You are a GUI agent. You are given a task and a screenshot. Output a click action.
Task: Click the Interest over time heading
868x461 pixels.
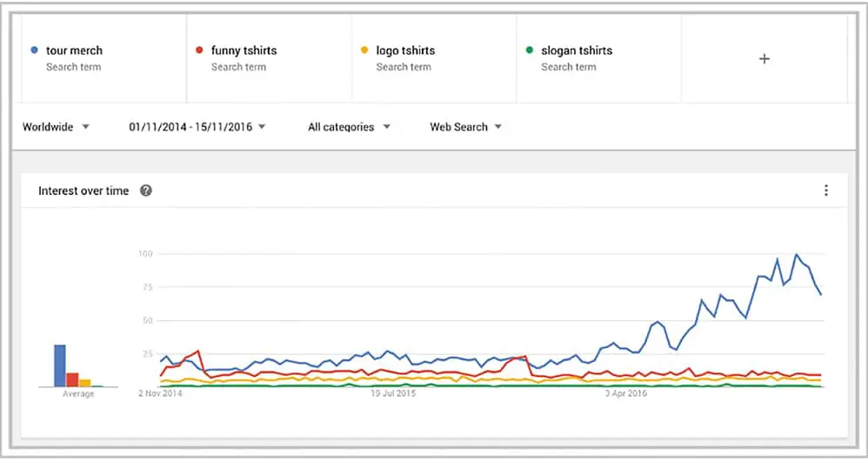83,190
